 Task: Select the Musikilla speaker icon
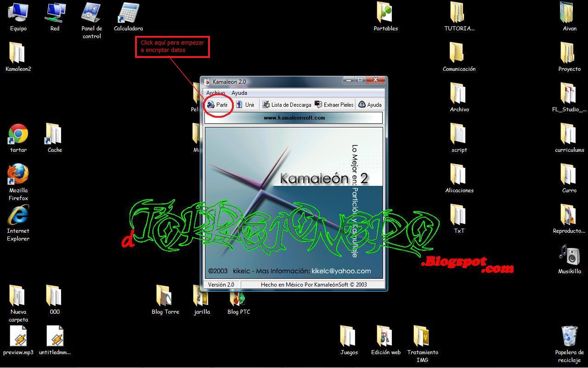point(570,260)
